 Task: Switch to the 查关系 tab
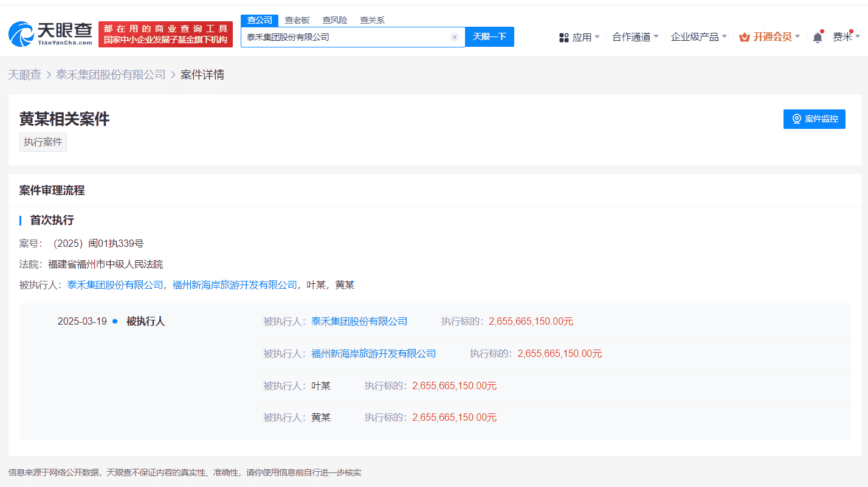tap(373, 19)
